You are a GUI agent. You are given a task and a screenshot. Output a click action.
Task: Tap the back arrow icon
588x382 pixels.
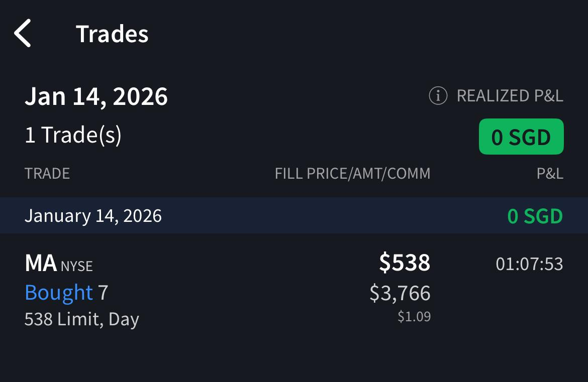click(x=23, y=34)
